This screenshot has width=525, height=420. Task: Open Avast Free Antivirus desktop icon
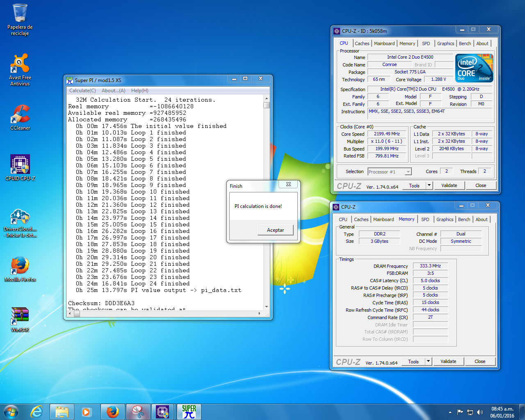click(20, 70)
